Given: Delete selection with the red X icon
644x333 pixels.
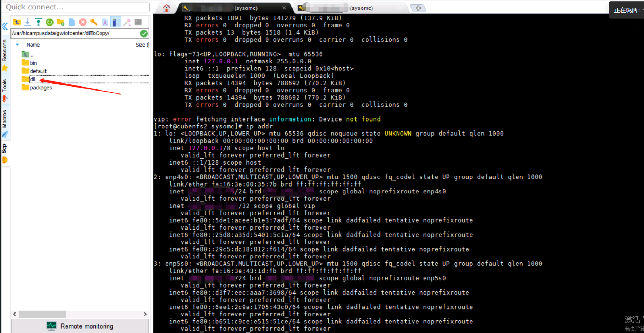Looking at the screenshot, I should (83, 22).
